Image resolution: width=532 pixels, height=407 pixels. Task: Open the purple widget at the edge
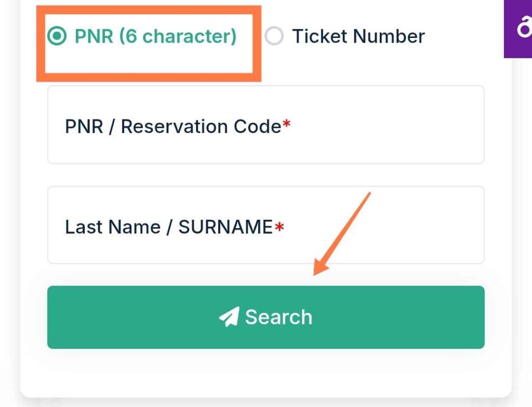point(518,29)
